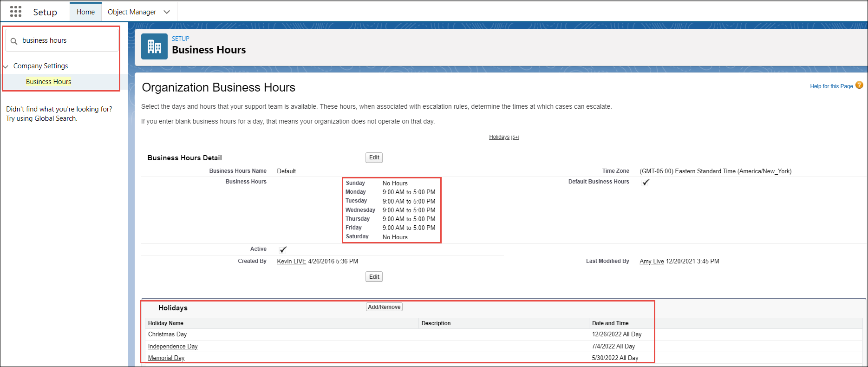Click the Organization Business Hours heading
The width and height of the screenshot is (868, 367).
pos(219,87)
